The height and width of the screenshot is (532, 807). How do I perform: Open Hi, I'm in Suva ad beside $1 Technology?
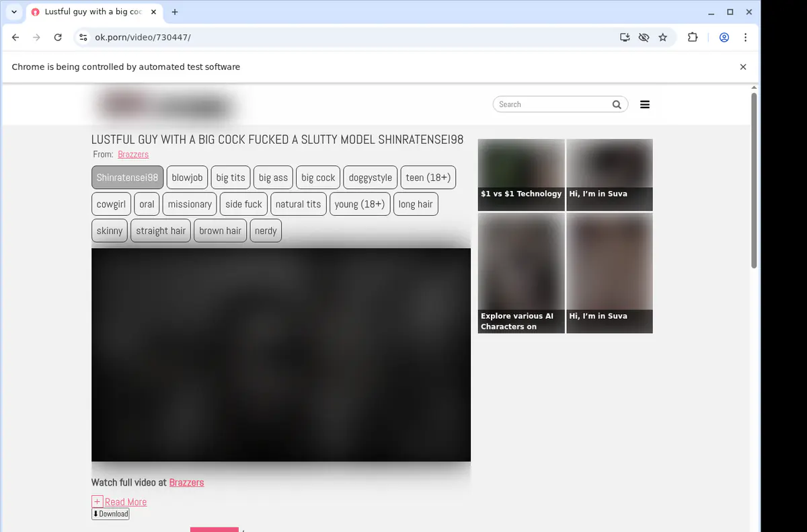[609, 175]
